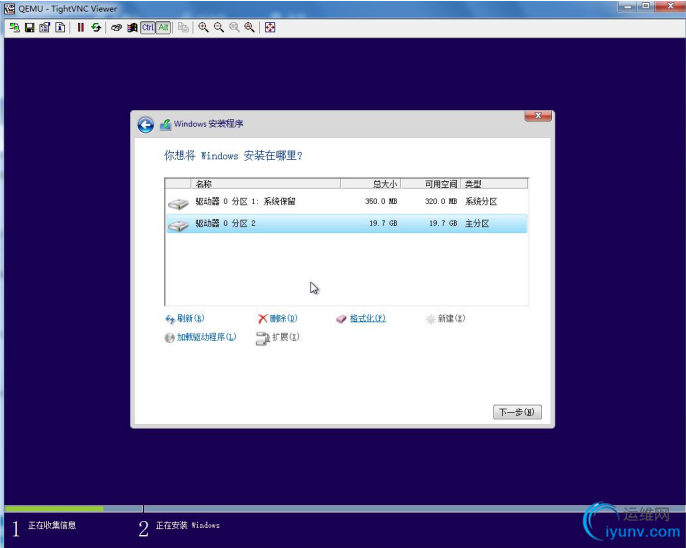686x548 pixels.
Task: Click the drive icon of partition 1
Action: click(178, 203)
